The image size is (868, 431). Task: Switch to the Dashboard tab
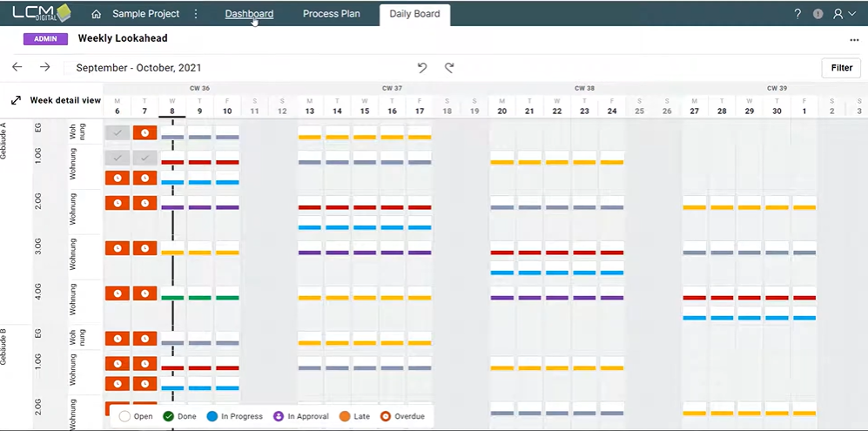click(x=249, y=14)
